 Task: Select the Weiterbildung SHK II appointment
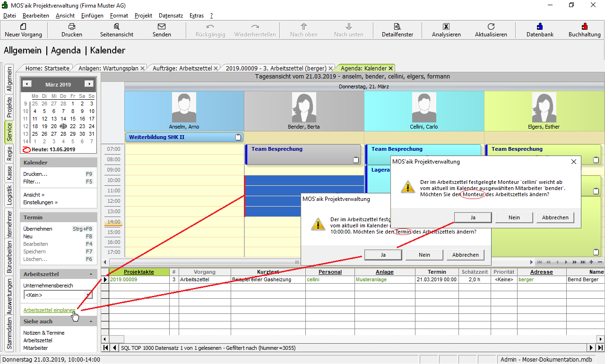[x=180, y=137]
